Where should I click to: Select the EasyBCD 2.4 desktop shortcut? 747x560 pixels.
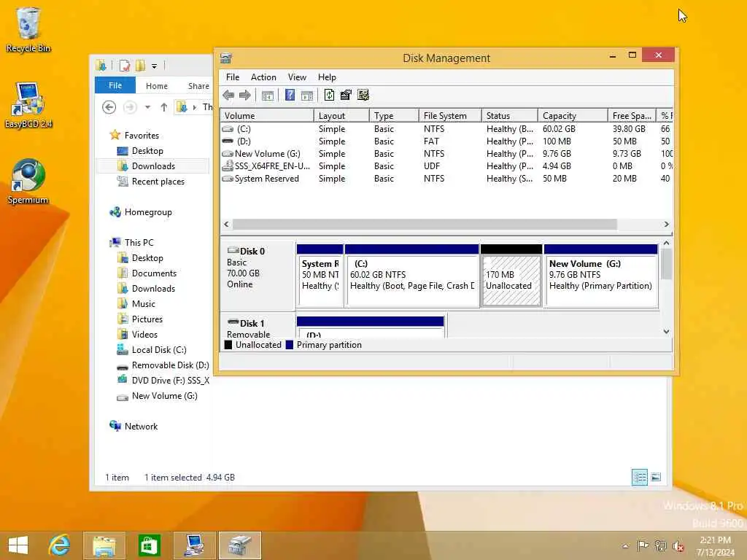tap(28, 105)
